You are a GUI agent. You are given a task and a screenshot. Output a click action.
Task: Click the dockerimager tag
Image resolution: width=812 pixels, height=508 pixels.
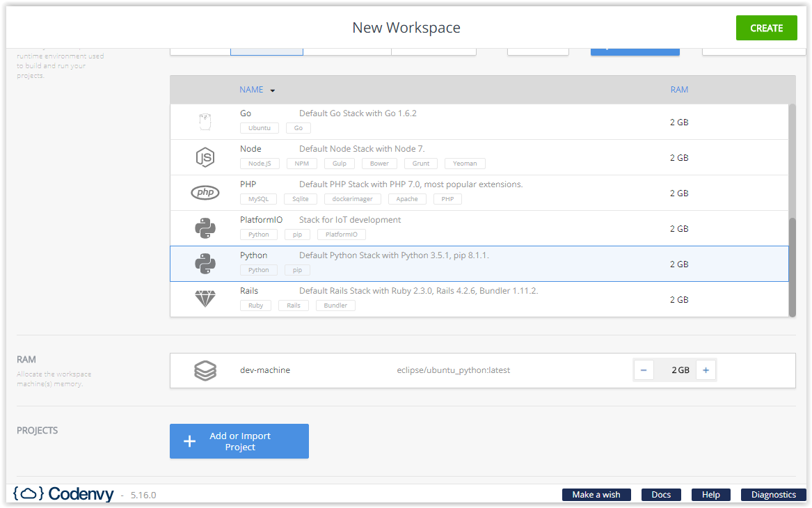coord(352,199)
